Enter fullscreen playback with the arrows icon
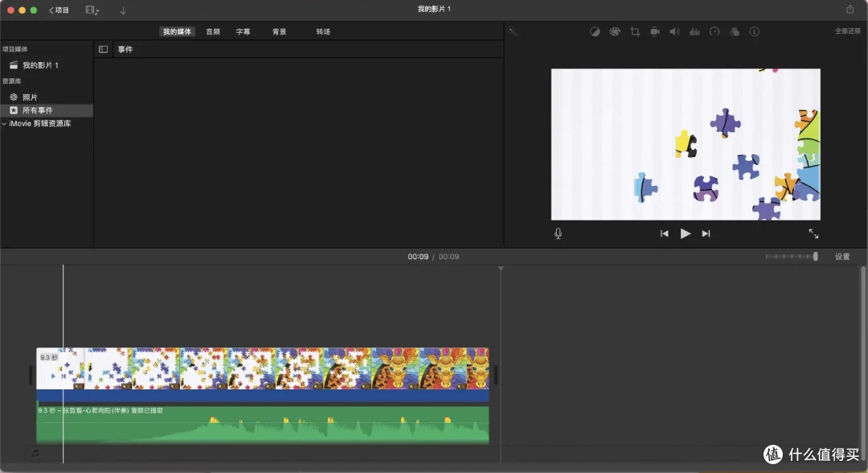Viewport: 868px width, 473px height. (813, 234)
